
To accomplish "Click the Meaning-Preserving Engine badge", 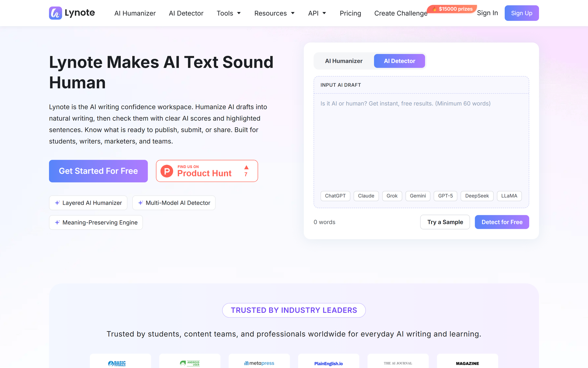I will (96, 223).
